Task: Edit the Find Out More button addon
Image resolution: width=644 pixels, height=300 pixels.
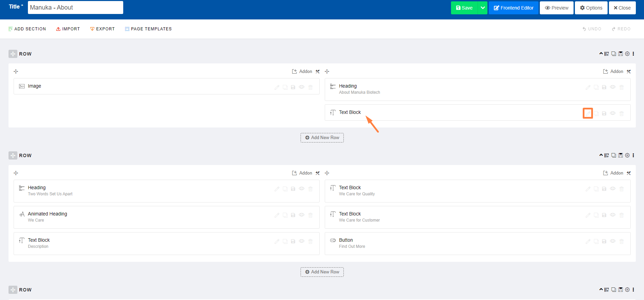Action: (588, 241)
